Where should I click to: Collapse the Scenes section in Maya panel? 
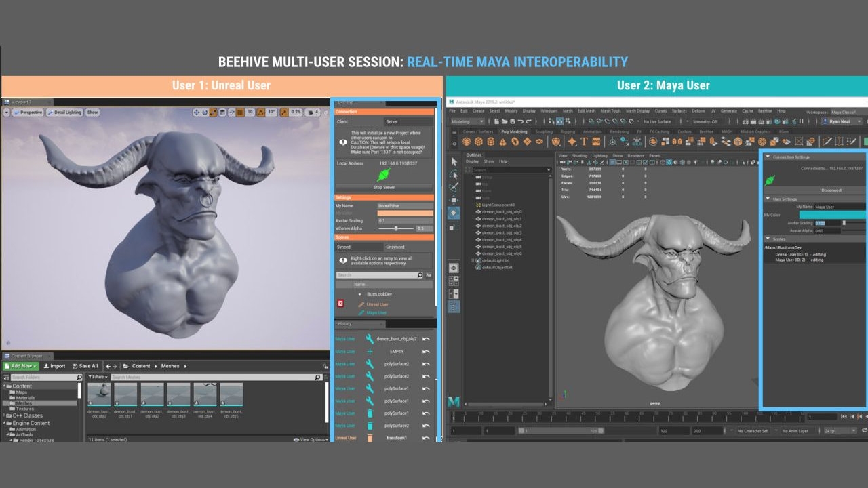pos(768,239)
